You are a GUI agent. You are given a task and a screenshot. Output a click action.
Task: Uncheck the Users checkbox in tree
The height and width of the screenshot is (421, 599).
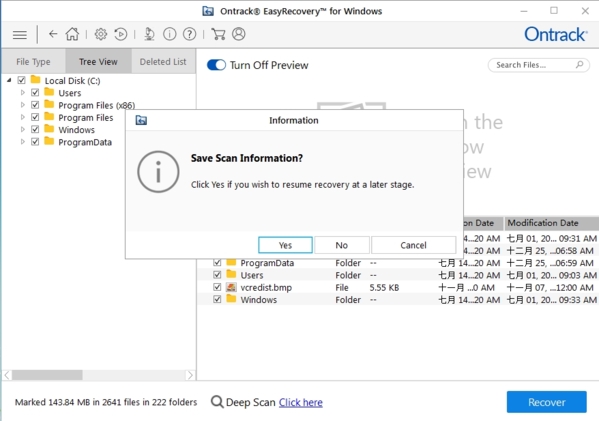[35, 92]
